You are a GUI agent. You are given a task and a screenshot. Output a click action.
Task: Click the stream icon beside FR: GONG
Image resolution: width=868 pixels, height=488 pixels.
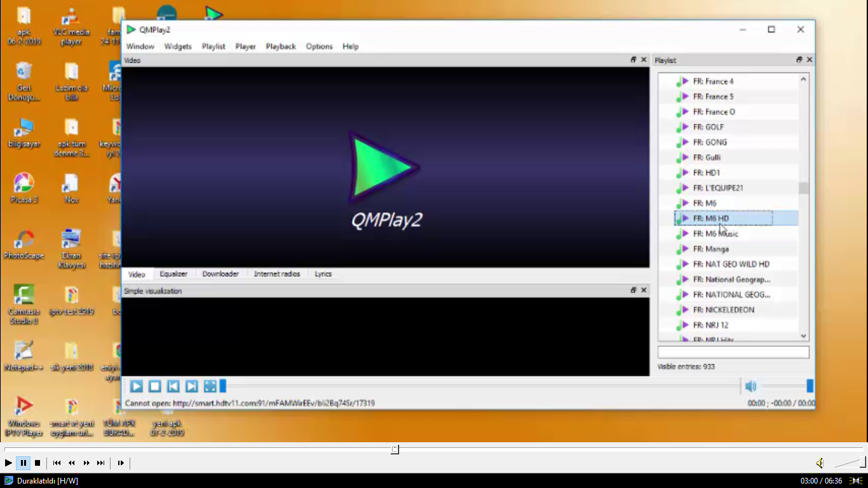[682, 142]
